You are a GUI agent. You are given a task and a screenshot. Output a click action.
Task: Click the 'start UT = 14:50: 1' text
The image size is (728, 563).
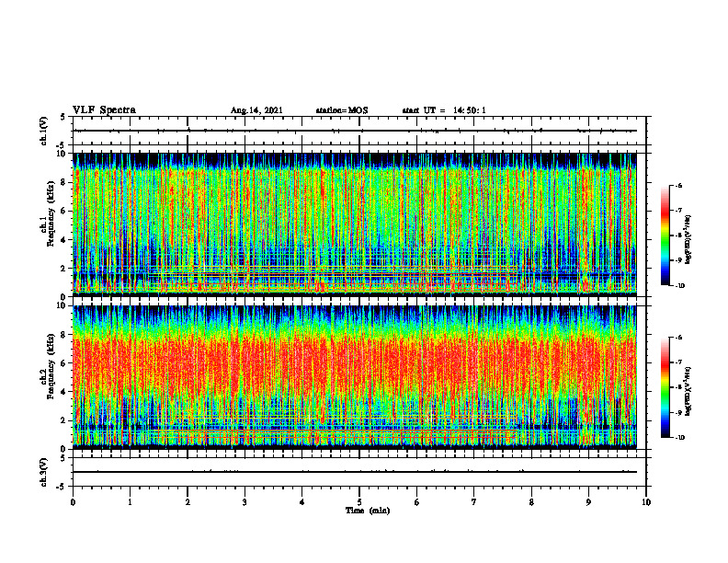click(x=444, y=110)
